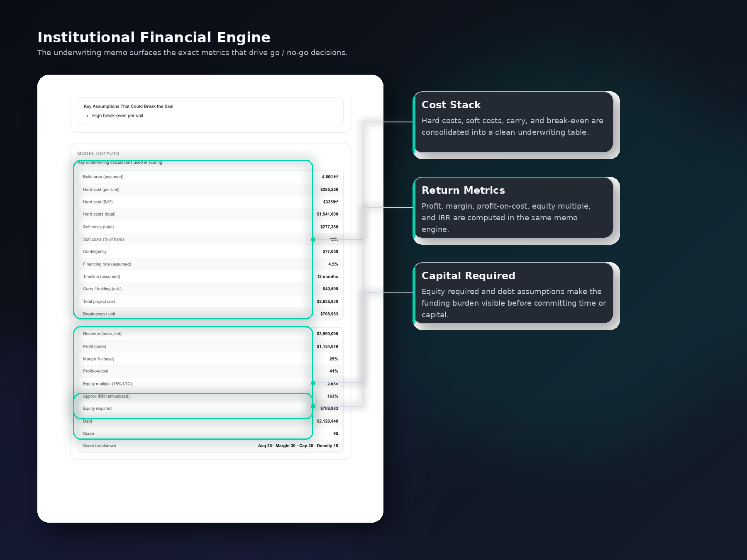This screenshot has height=560, width=747.
Task: Select the Score row label
Action: (x=88, y=433)
